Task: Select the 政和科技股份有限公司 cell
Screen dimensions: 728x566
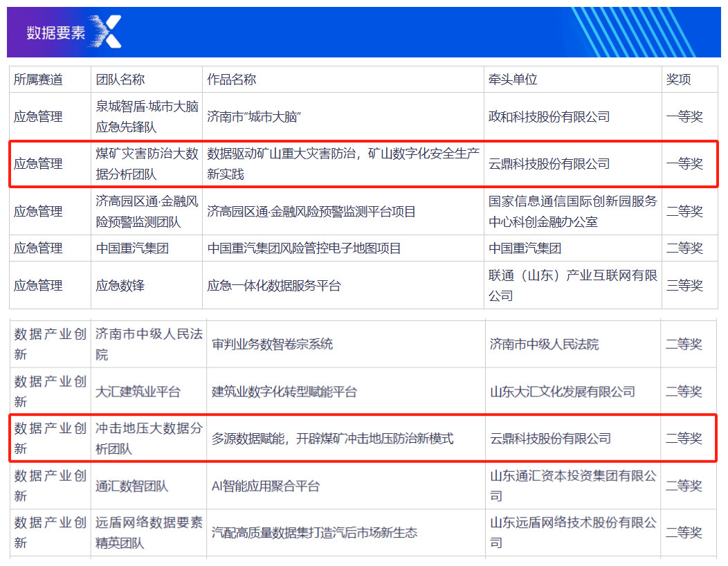Action: [x=549, y=117]
